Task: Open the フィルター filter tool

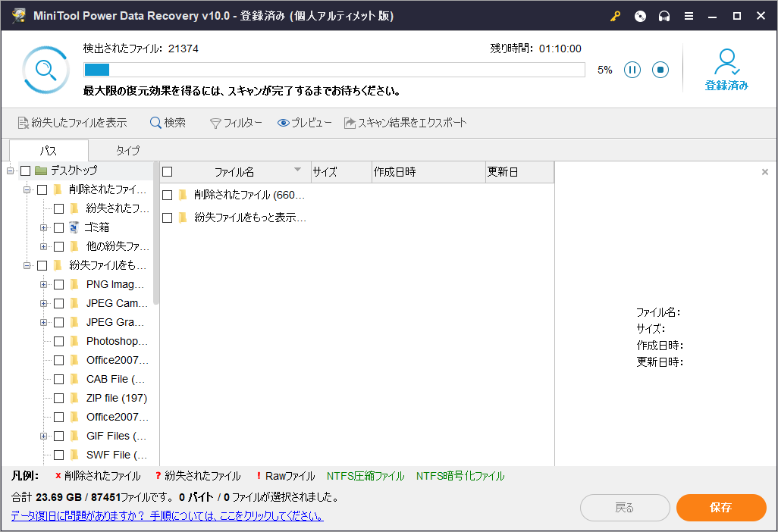Action: [x=236, y=123]
